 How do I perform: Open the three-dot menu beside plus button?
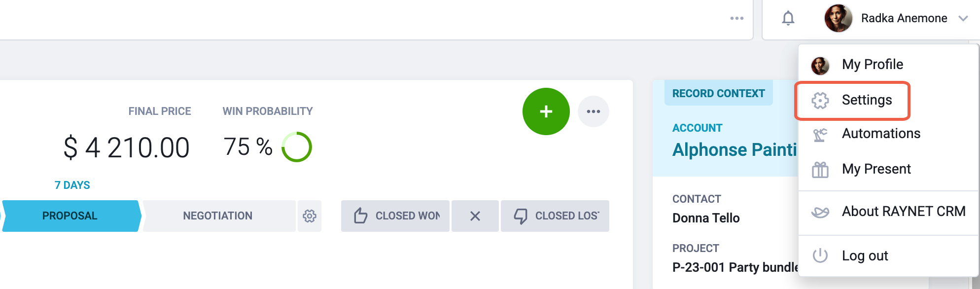[x=594, y=111]
